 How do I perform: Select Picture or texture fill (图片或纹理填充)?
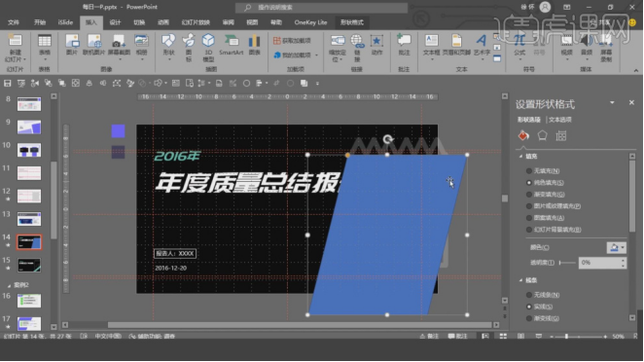(554, 206)
